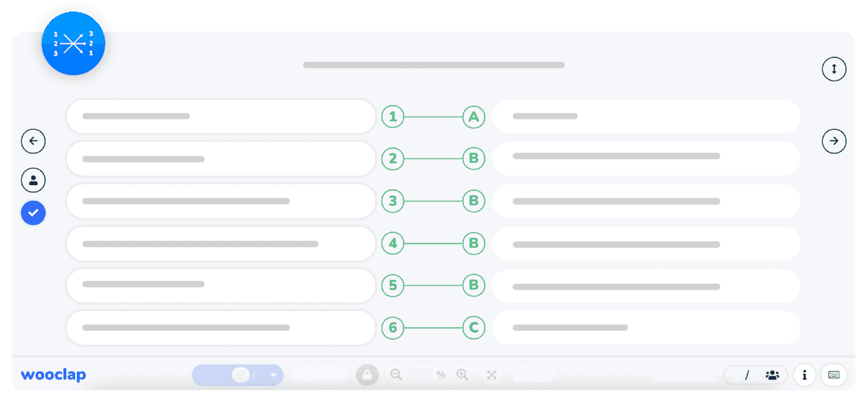Go to previous question with left arrow
The image size is (868, 402).
pyautogui.click(x=33, y=141)
